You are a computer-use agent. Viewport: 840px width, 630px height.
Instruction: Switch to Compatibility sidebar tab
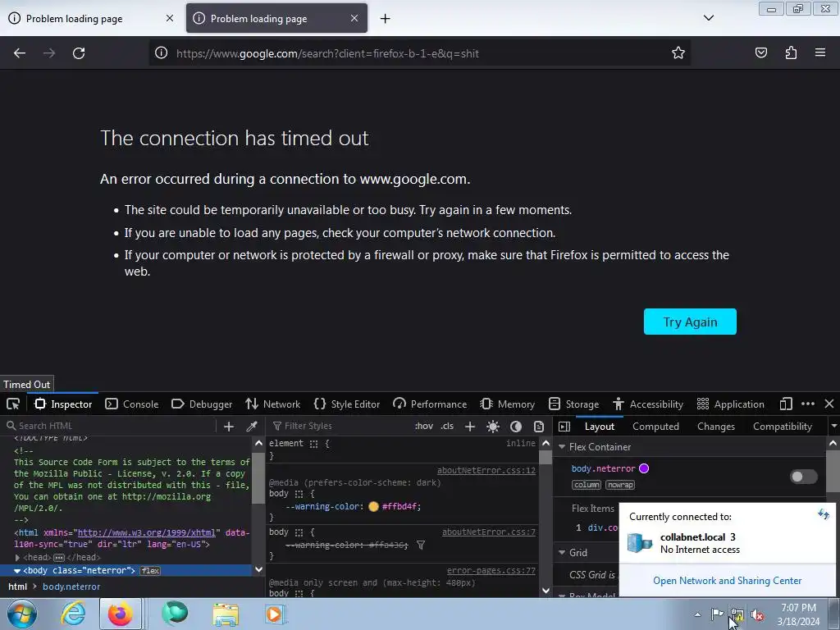coord(782,427)
